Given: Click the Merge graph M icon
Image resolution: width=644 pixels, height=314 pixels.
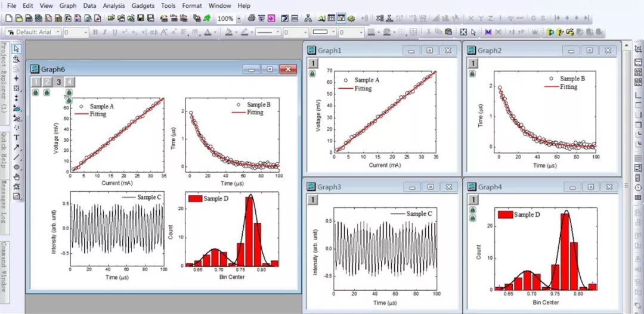Looking at the screenshot, I should (x=488, y=32).
